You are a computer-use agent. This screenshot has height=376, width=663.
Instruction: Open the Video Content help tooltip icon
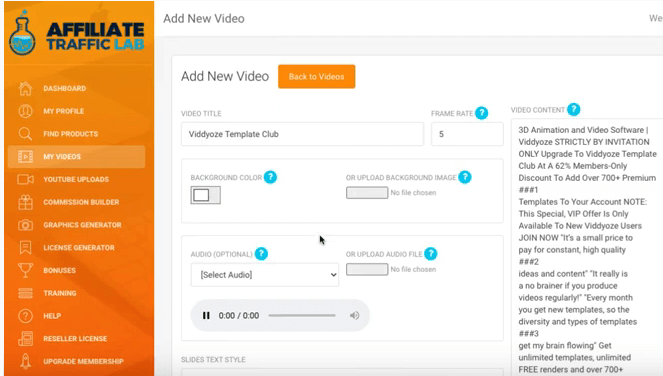(x=573, y=110)
